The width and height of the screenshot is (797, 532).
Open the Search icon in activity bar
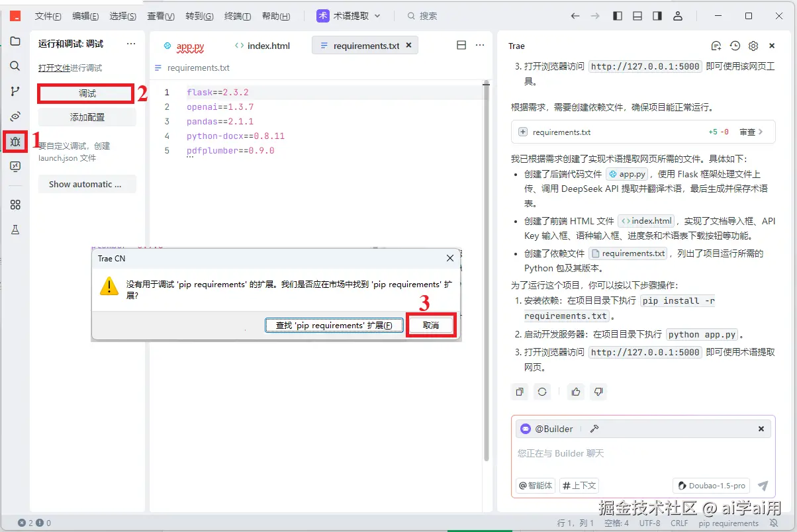click(15, 66)
